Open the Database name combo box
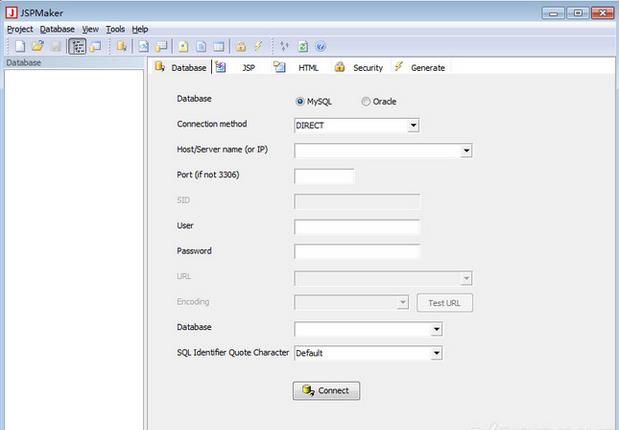 (436, 328)
